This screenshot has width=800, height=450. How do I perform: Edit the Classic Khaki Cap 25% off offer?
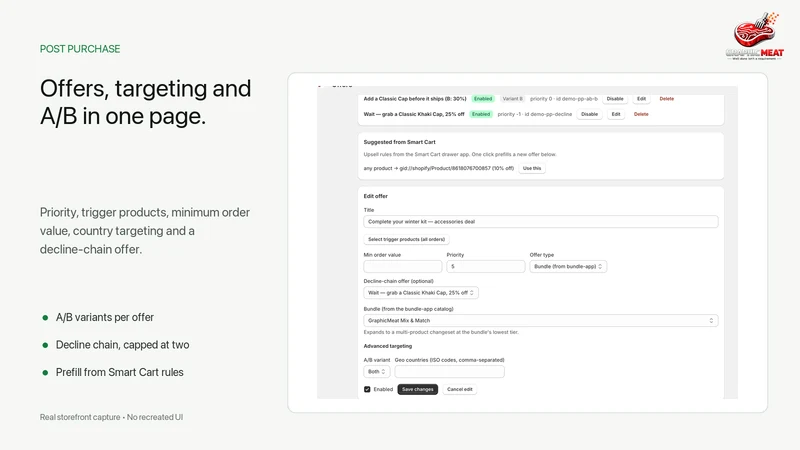616,114
